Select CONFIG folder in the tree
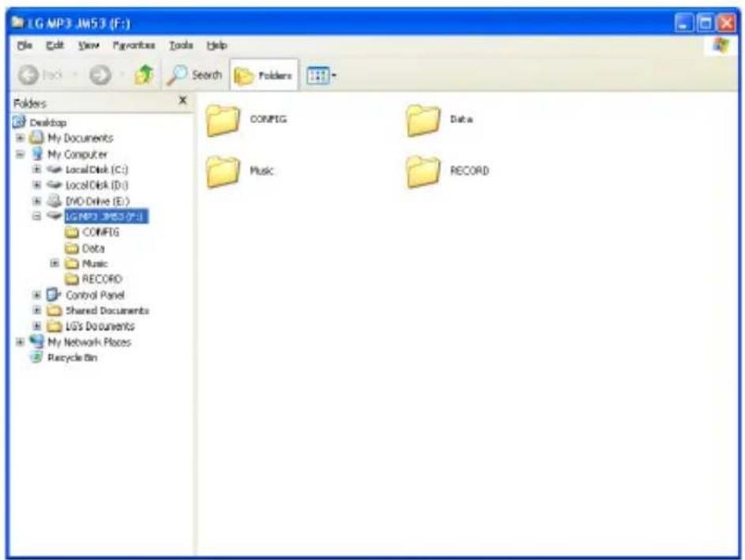745x560 pixels. pyautogui.click(x=100, y=232)
